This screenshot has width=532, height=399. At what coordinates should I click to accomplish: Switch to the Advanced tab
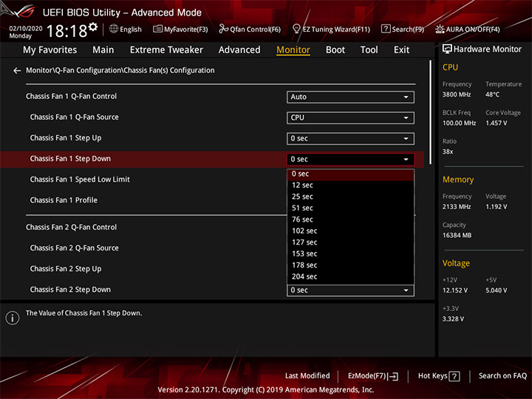pos(239,50)
